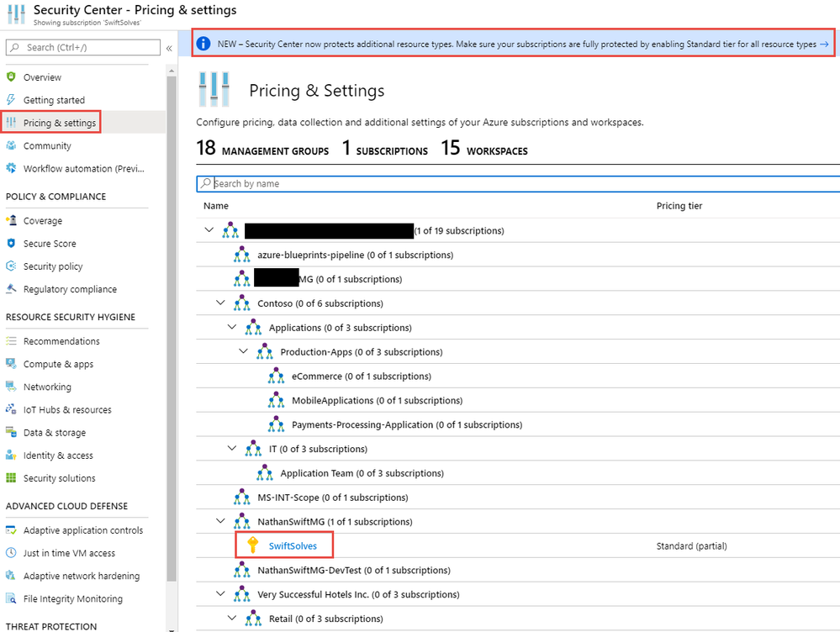Select the NathanSwiftMG-DevTest row
840x632 pixels.
pyautogui.click(x=518, y=571)
